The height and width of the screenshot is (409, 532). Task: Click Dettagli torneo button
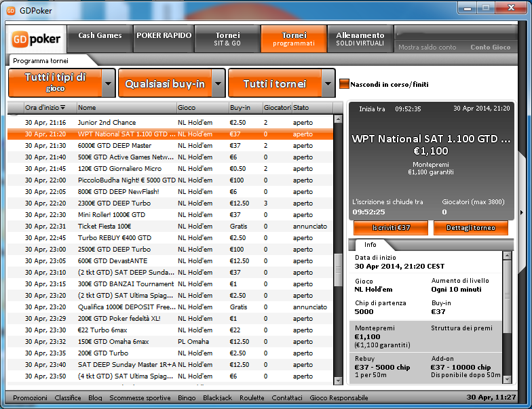coord(471,228)
